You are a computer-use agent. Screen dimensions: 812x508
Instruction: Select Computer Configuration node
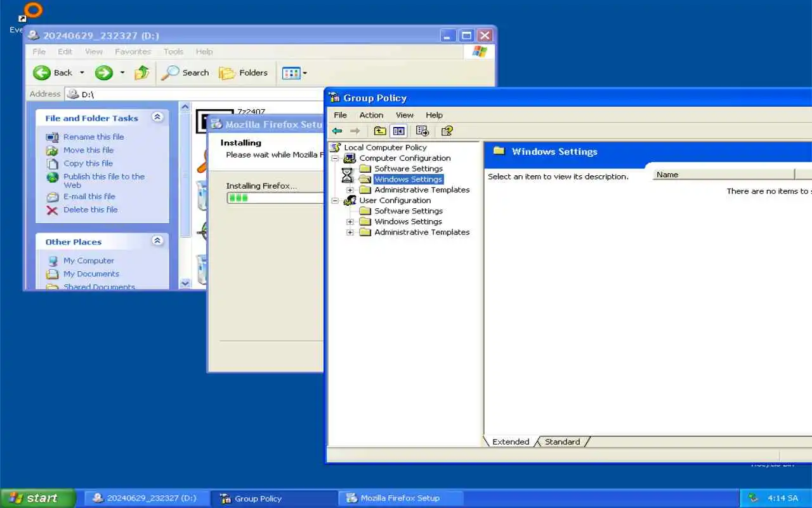coord(405,158)
